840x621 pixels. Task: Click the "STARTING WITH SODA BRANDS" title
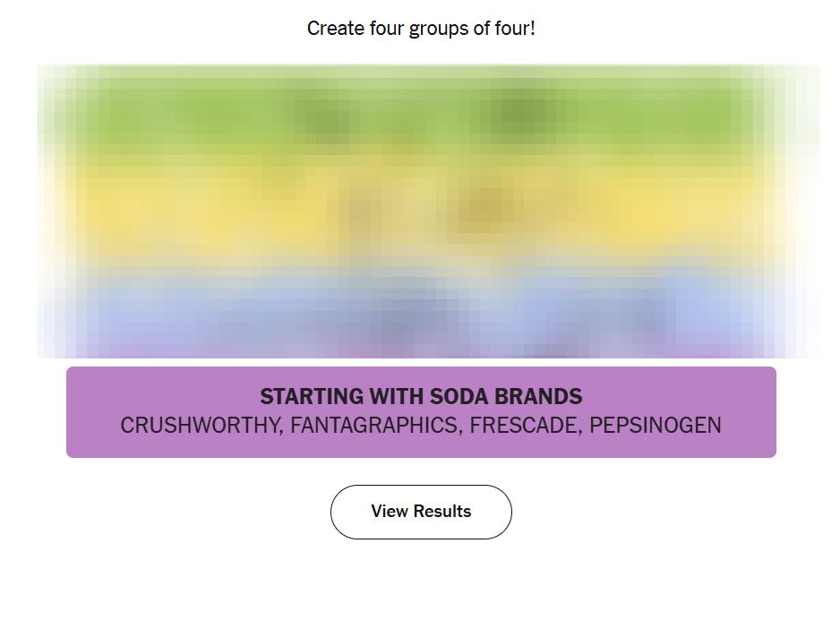point(421,396)
